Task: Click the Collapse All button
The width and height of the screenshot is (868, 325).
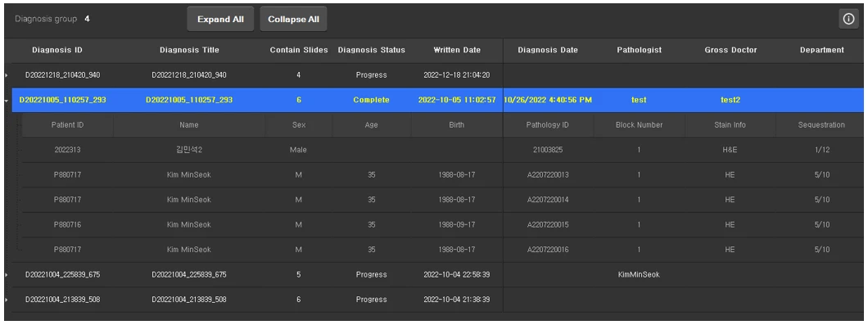Action: click(x=293, y=19)
